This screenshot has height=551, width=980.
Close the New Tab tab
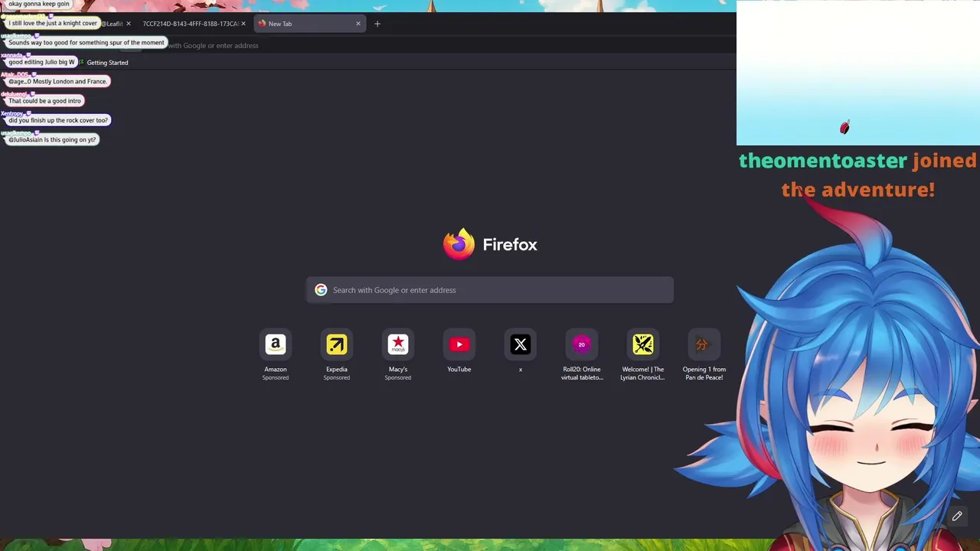click(x=358, y=24)
